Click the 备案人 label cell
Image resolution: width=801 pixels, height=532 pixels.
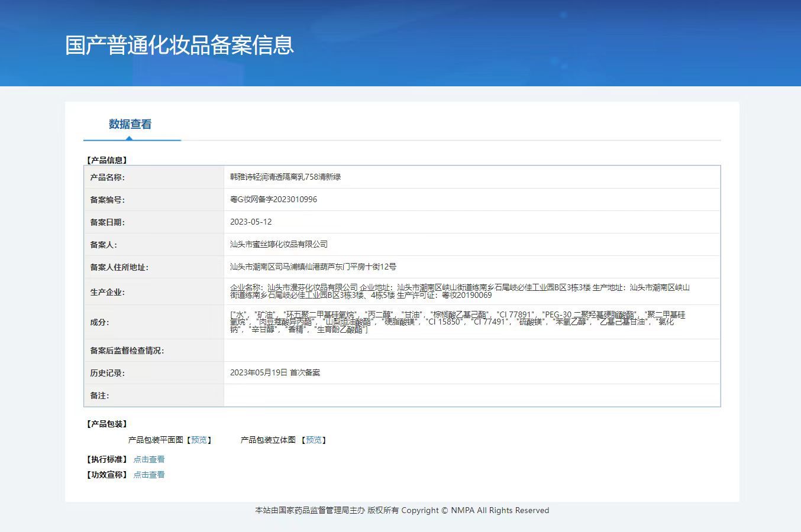pos(154,245)
